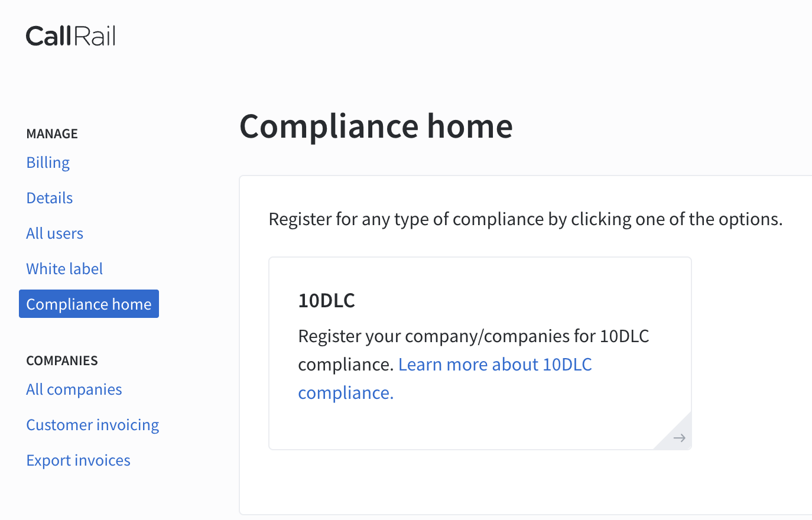
Task: Click the Compliance home page title
Action: pyautogui.click(x=376, y=126)
